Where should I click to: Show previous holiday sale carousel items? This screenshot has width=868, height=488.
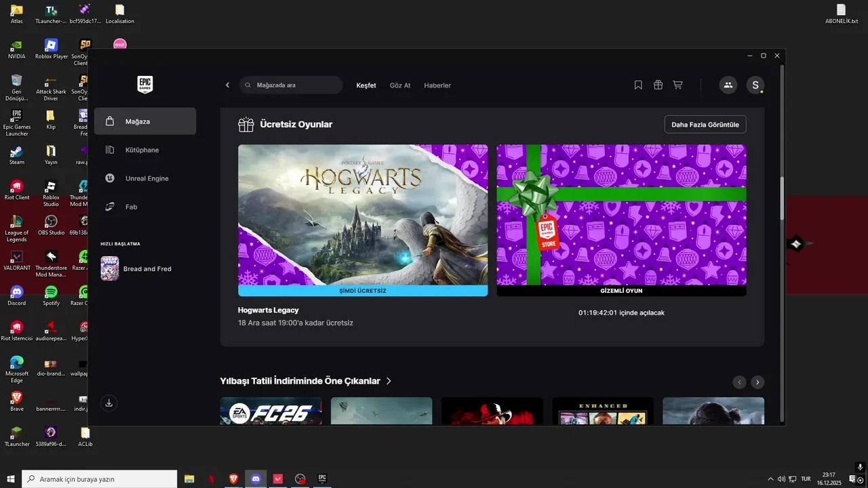(740, 382)
